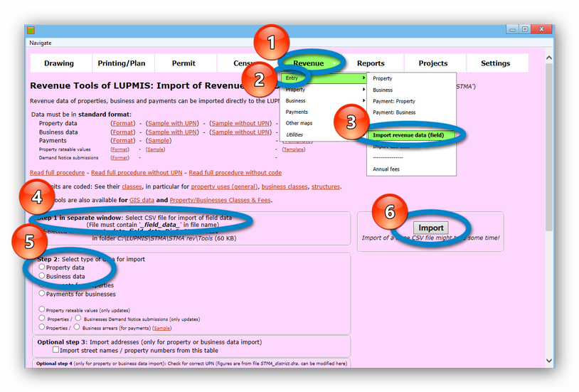
Task: Select Property rateable values (only updates) option
Action: [42, 309]
